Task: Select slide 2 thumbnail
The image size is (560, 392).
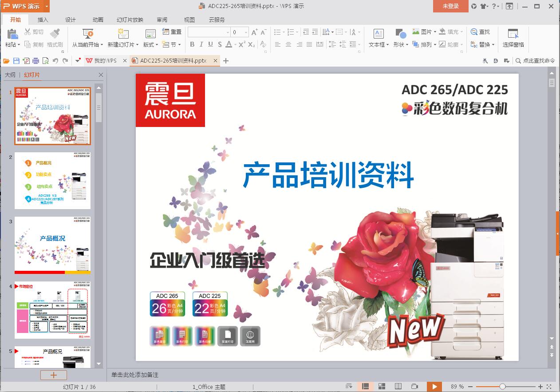Action: [x=52, y=180]
